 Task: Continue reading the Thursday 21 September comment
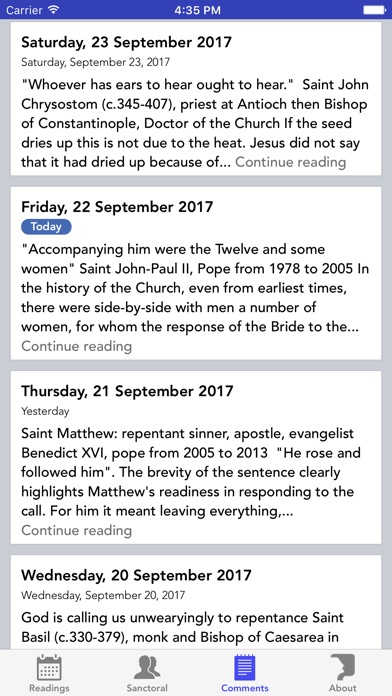pos(76,530)
